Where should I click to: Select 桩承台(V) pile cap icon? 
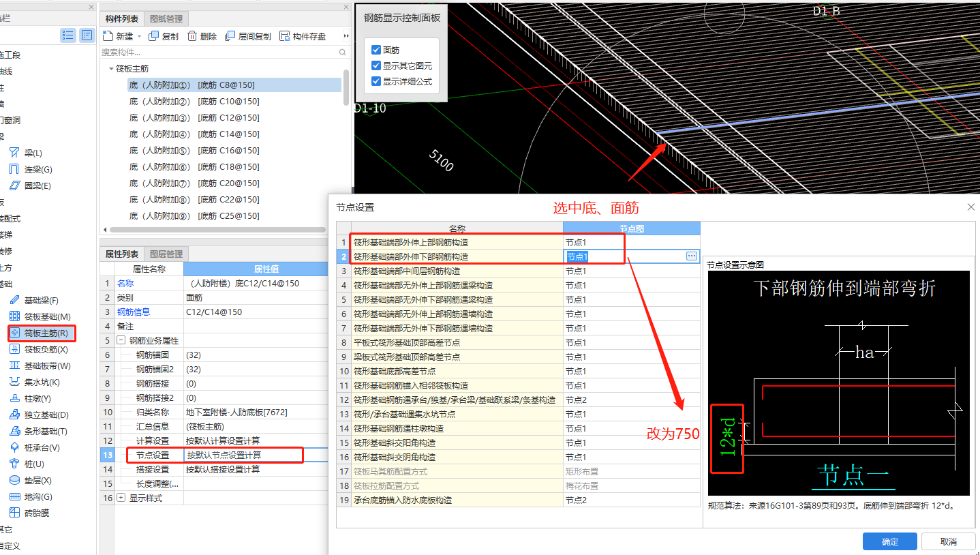[x=14, y=447]
